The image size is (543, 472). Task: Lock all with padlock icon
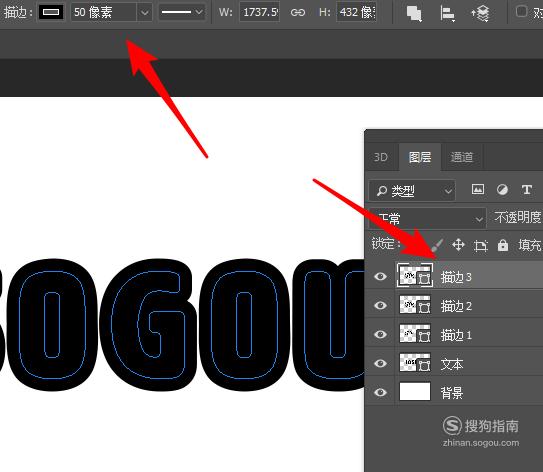(x=503, y=245)
